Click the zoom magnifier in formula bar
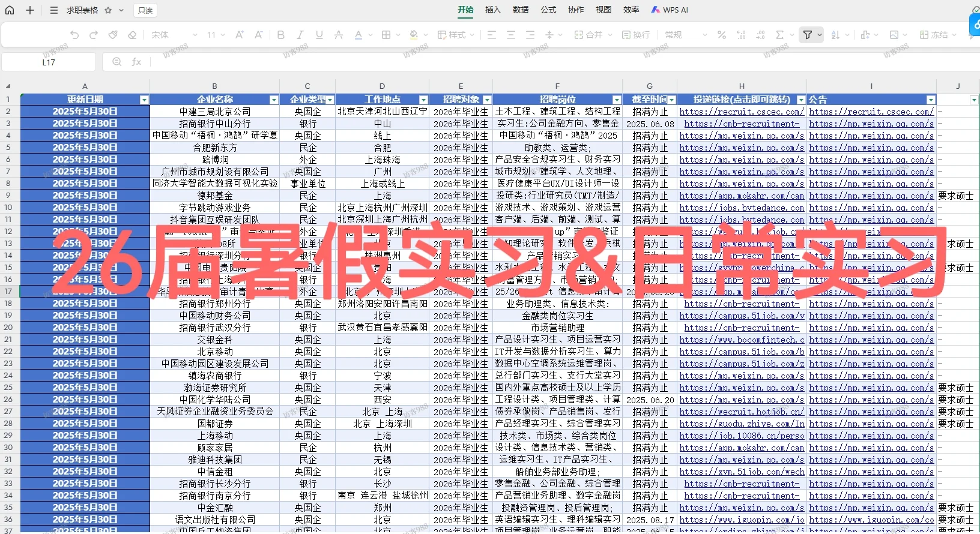 tap(116, 62)
